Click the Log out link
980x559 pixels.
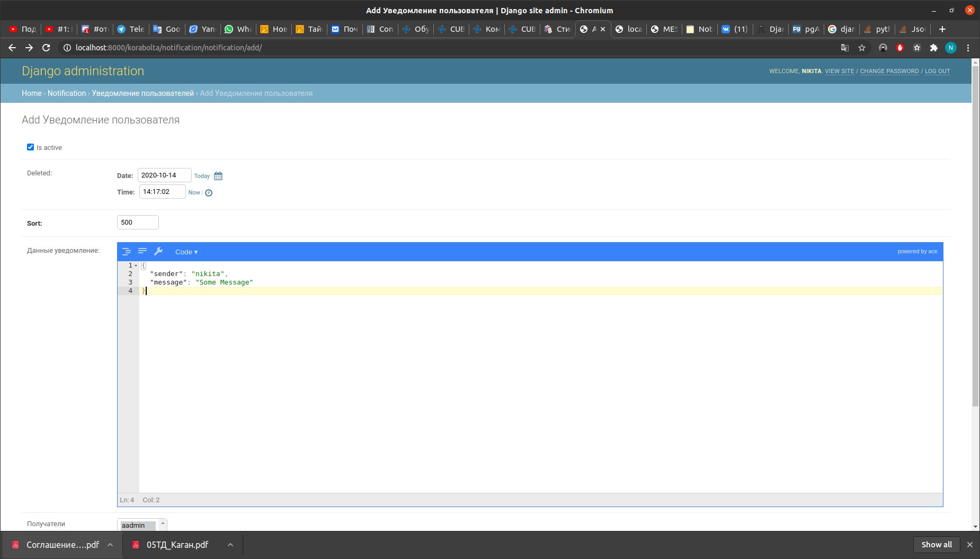click(x=937, y=71)
